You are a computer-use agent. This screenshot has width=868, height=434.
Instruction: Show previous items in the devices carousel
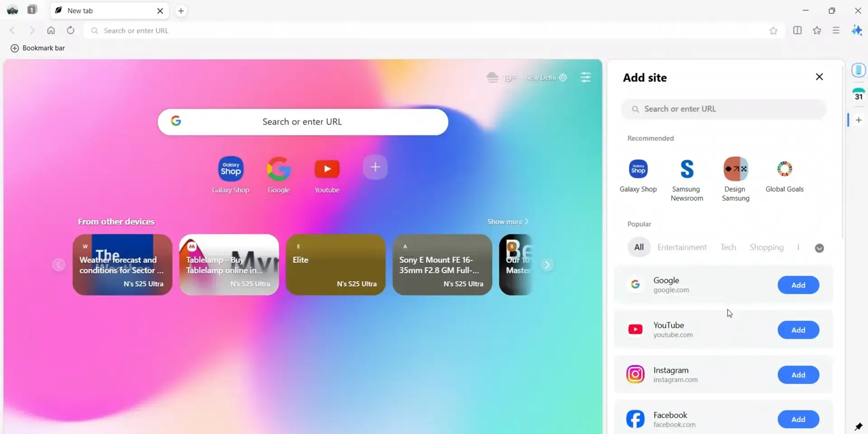point(58,265)
